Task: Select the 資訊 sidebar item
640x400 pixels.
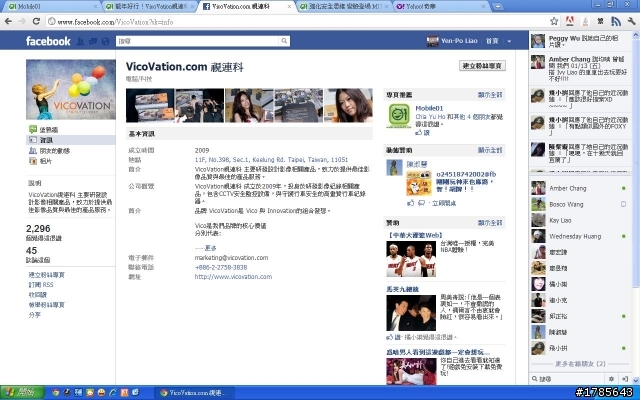Action: click(x=70, y=140)
